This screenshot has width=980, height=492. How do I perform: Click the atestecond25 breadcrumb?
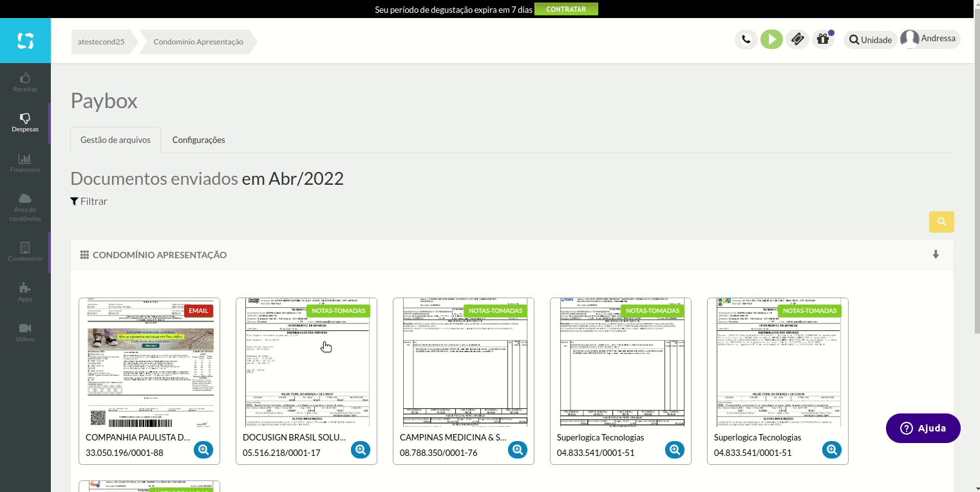click(101, 42)
